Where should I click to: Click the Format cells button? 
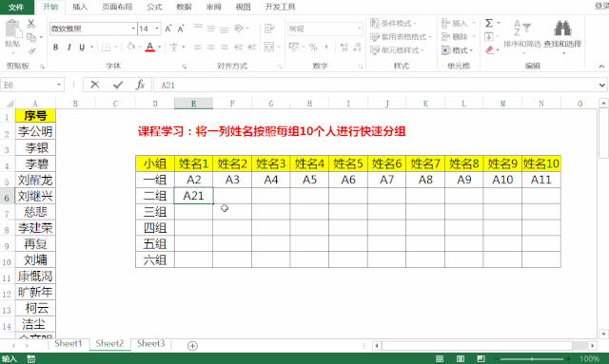point(457,50)
